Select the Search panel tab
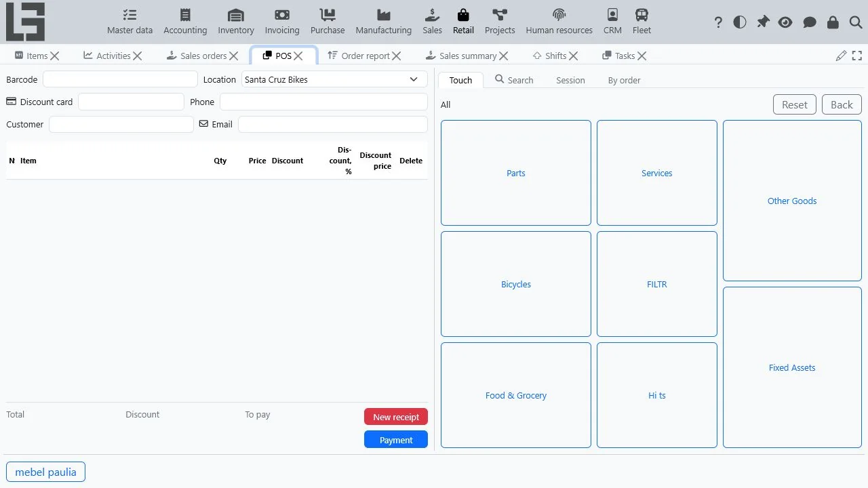 tap(514, 80)
